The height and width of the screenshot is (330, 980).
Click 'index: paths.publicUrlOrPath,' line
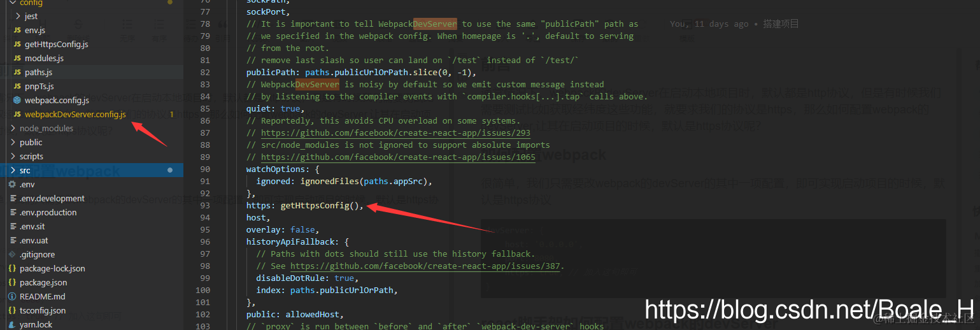coord(327,291)
